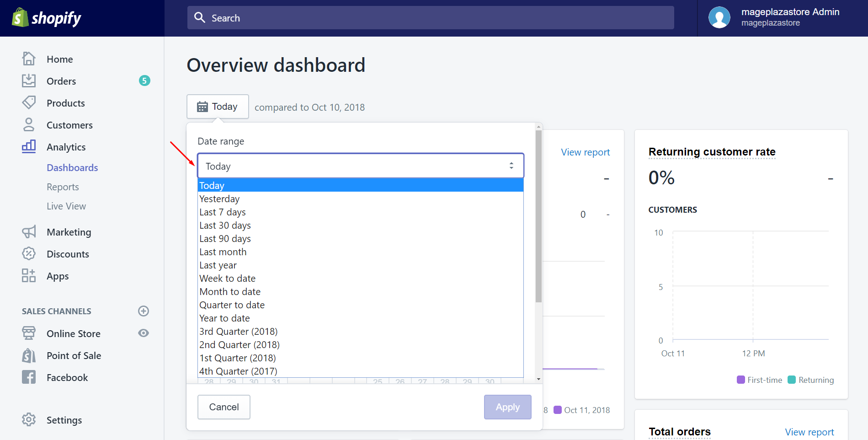The height and width of the screenshot is (440, 868).
Task: Choose Month to date option
Action: click(360, 291)
